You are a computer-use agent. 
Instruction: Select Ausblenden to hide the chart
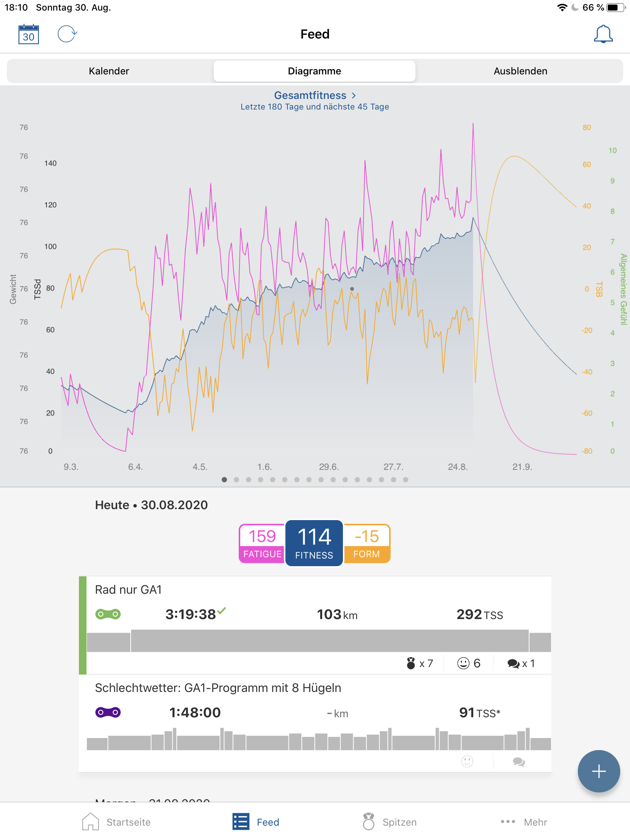click(520, 71)
